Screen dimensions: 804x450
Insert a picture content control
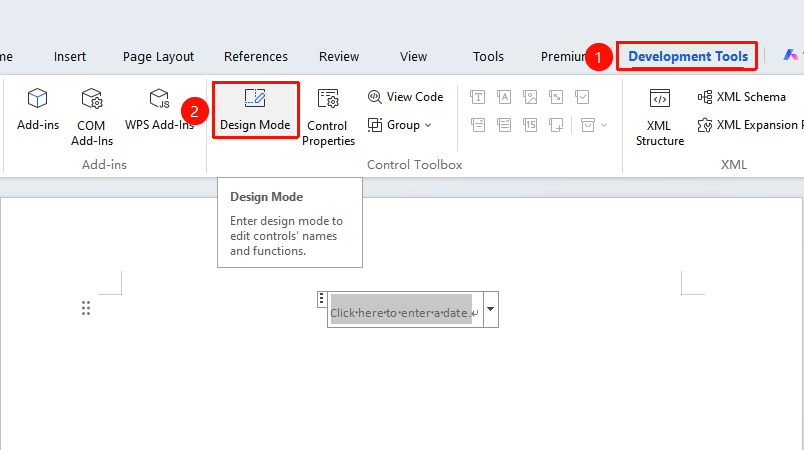pos(530,97)
